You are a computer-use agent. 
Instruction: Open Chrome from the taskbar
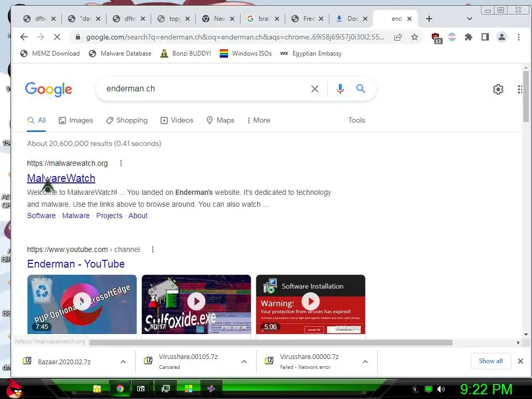point(119,389)
